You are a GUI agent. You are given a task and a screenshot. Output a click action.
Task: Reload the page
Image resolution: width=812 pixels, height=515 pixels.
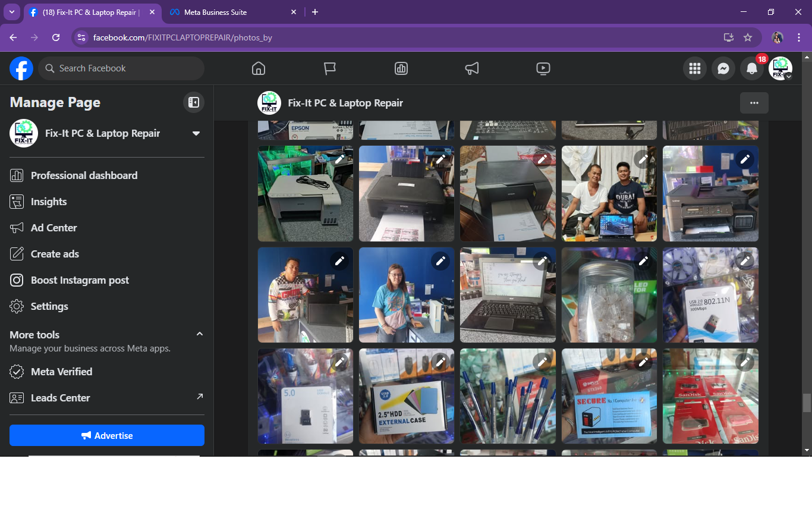[56, 37]
